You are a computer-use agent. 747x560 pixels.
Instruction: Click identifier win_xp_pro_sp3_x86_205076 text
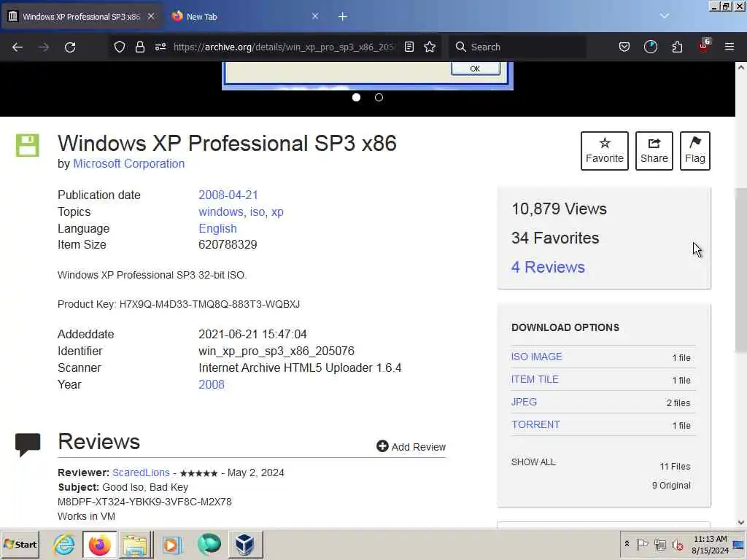[x=276, y=351]
